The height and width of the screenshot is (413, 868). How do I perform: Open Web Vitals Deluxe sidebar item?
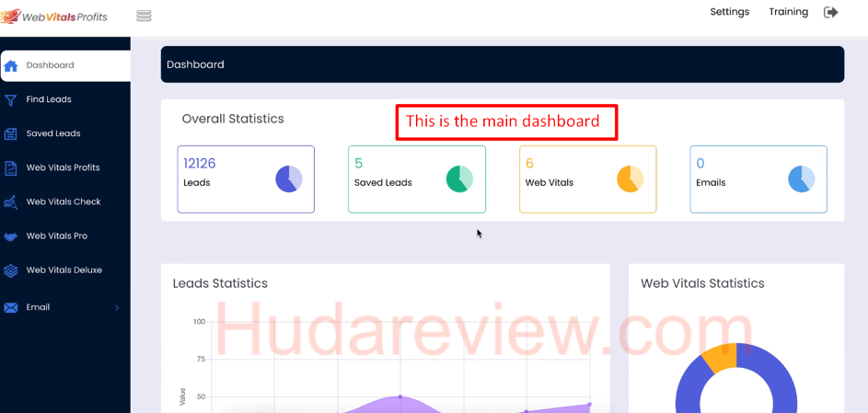click(x=65, y=270)
